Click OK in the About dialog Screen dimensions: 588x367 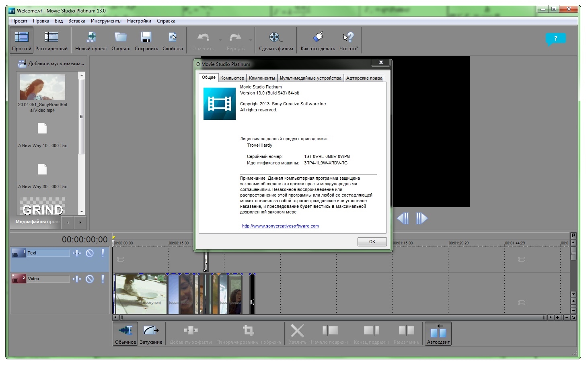click(x=372, y=242)
